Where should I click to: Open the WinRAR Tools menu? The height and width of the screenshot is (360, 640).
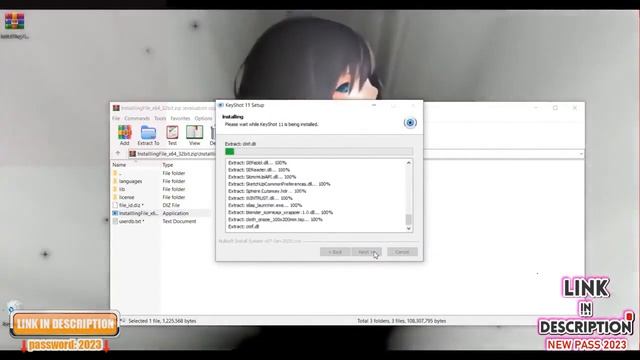tap(160, 118)
